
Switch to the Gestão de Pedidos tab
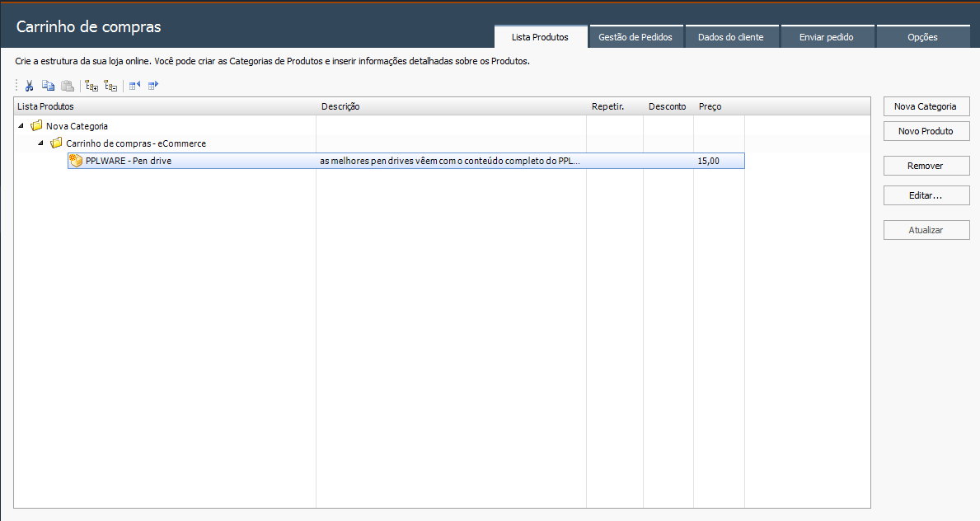[635, 37]
